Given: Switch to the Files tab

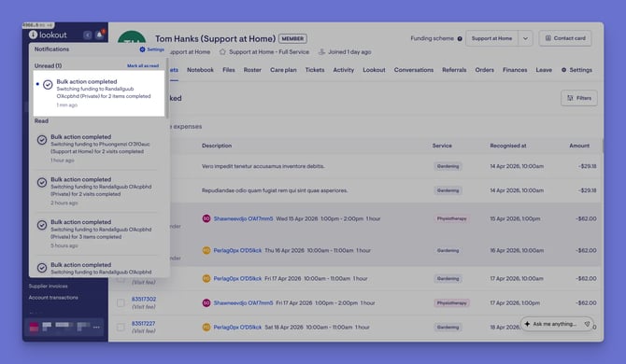Looking at the screenshot, I should point(228,70).
